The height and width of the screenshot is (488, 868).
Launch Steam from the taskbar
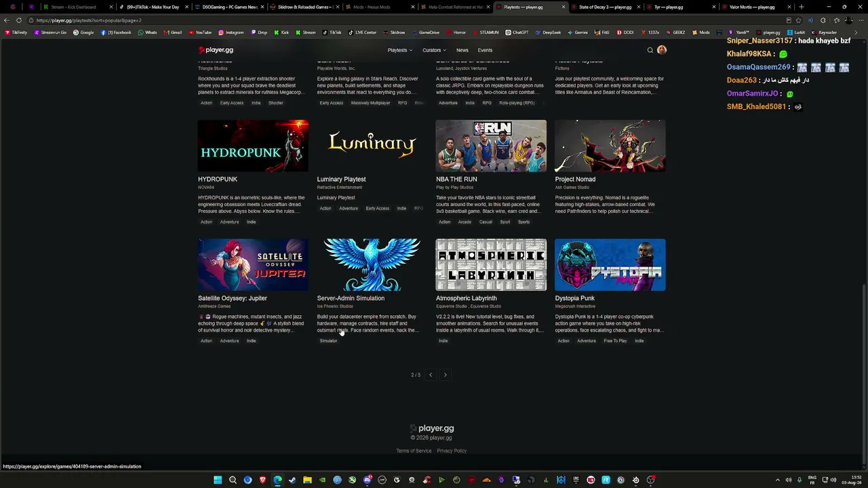pos(292,480)
